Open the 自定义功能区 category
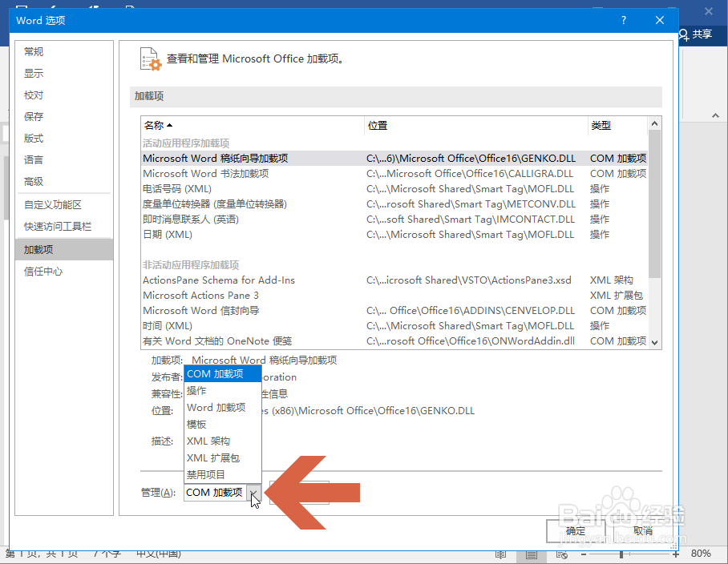Viewport: 728px width, 564px height. [63, 204]
